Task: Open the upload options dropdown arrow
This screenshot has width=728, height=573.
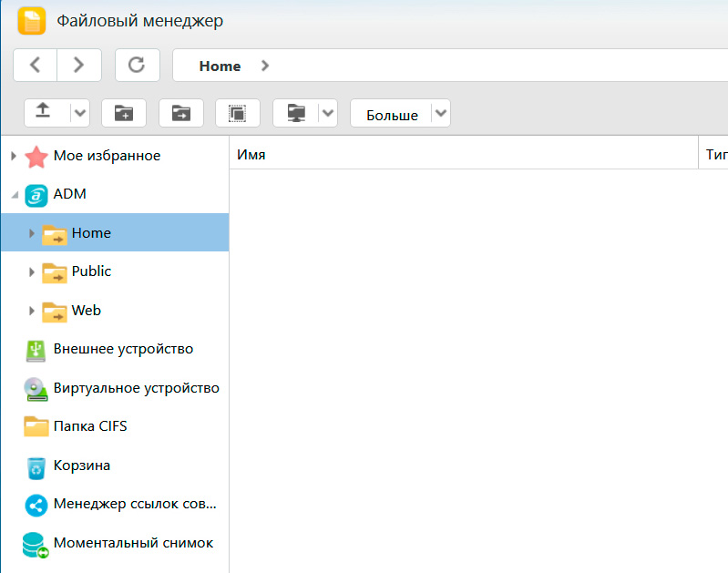Action: (80, 113)
